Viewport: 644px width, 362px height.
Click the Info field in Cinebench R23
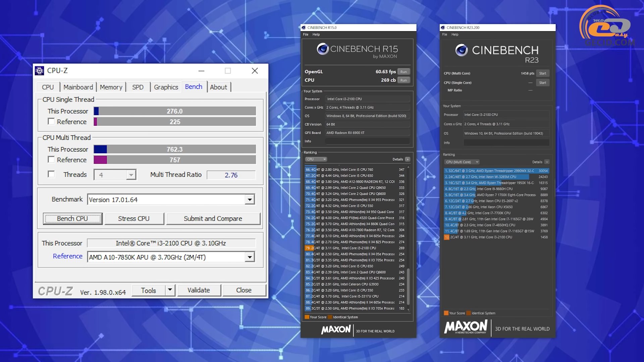tap(506, 143)
